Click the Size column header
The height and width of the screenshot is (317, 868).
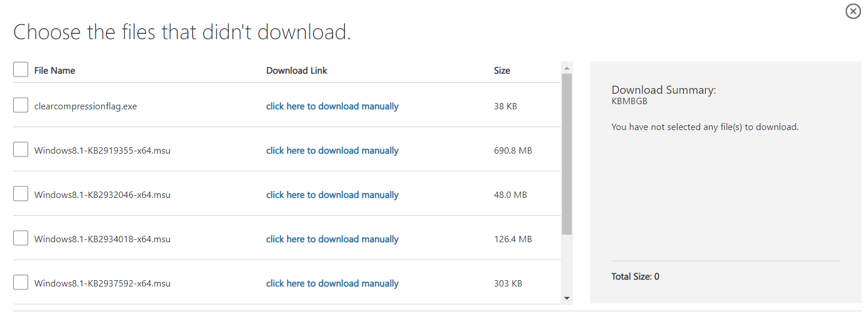[502, 71]
